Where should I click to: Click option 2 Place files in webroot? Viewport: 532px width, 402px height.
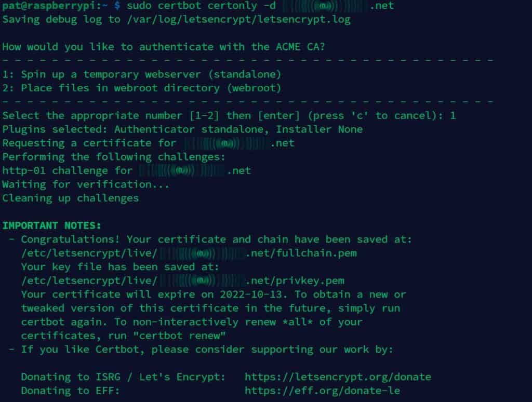pos(142,88)
